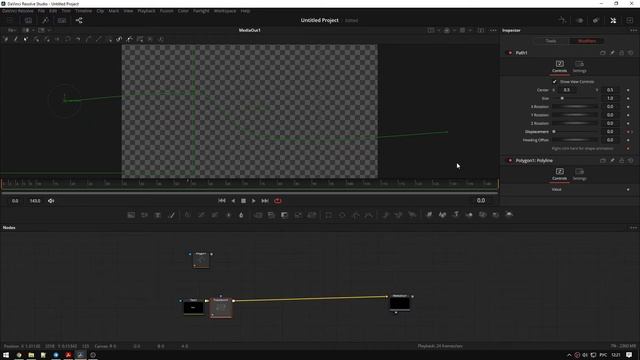640x360 pixels.
Task: Open the Playback menu
Action: [147, 11]
